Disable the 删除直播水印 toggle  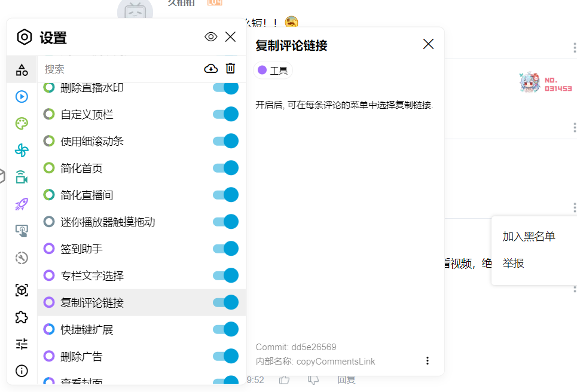pyautogui.click(x=225, y=87)
